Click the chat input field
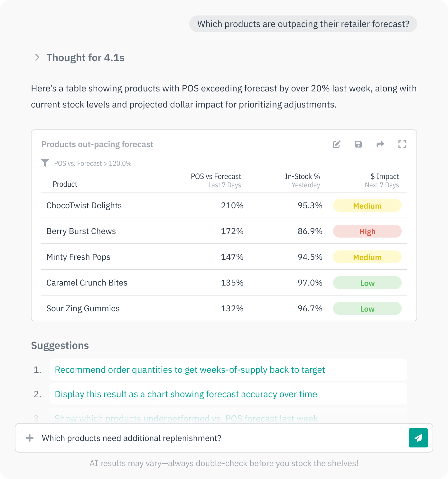Screen dimensions: 448x479 coord(193,438)
